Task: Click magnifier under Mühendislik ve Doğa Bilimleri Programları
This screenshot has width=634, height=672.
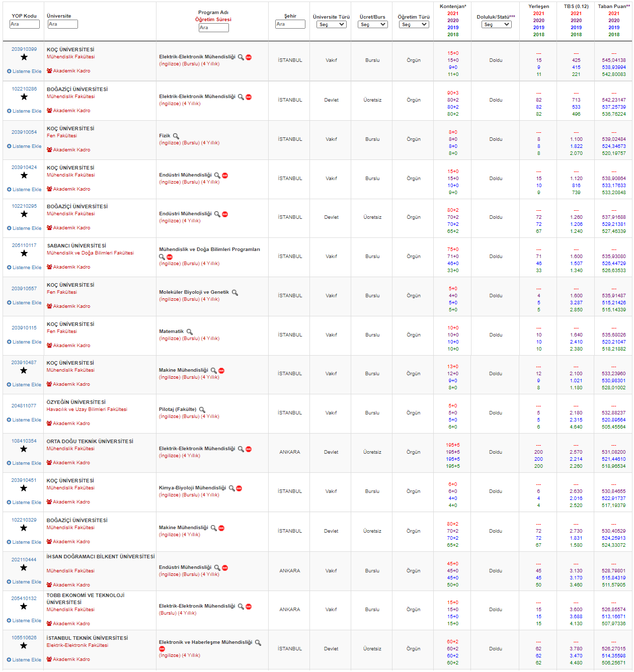Action: [162, 257]
